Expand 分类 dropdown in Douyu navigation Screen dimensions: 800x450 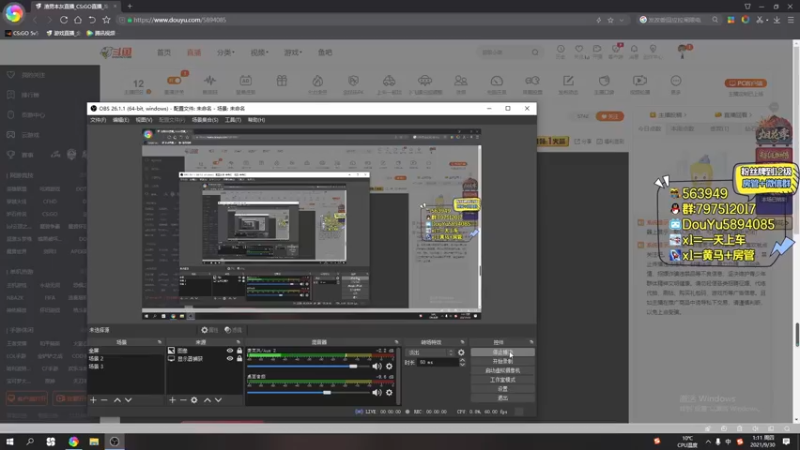(226, 53)
